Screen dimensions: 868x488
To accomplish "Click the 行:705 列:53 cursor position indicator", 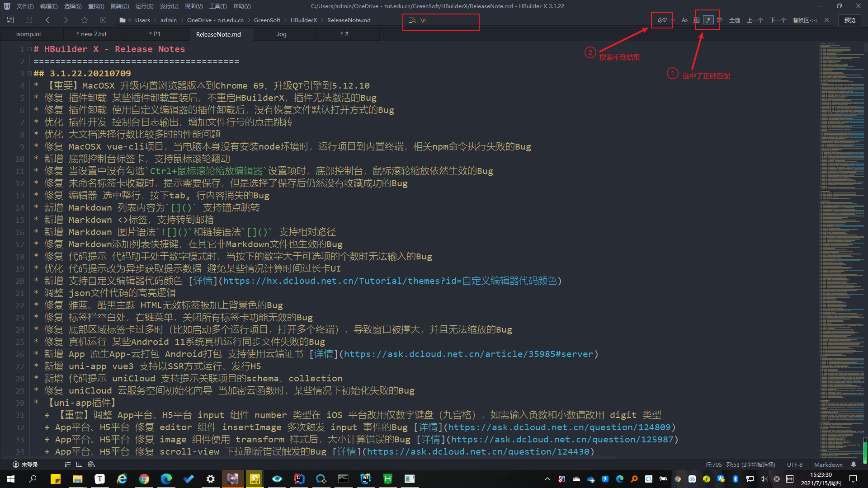I will click(740, 465).
